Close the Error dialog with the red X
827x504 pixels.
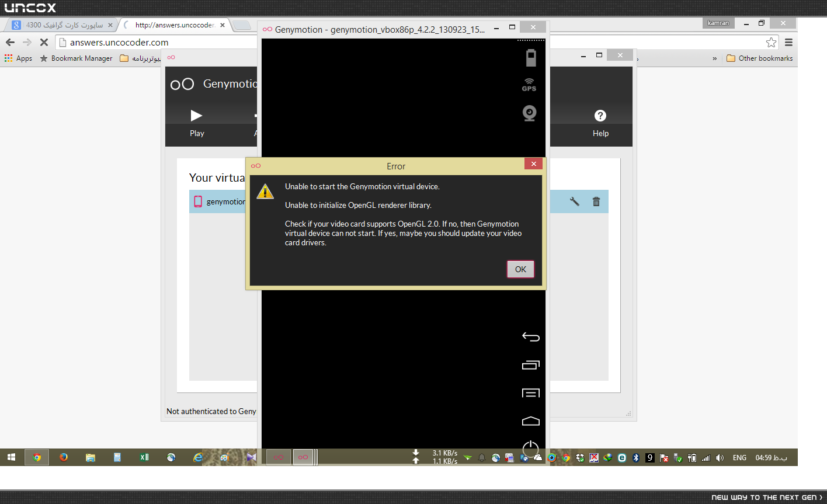[533, 164]
